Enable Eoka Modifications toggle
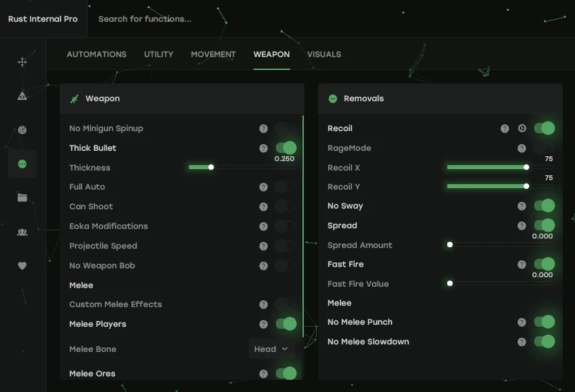 (285, 226)
